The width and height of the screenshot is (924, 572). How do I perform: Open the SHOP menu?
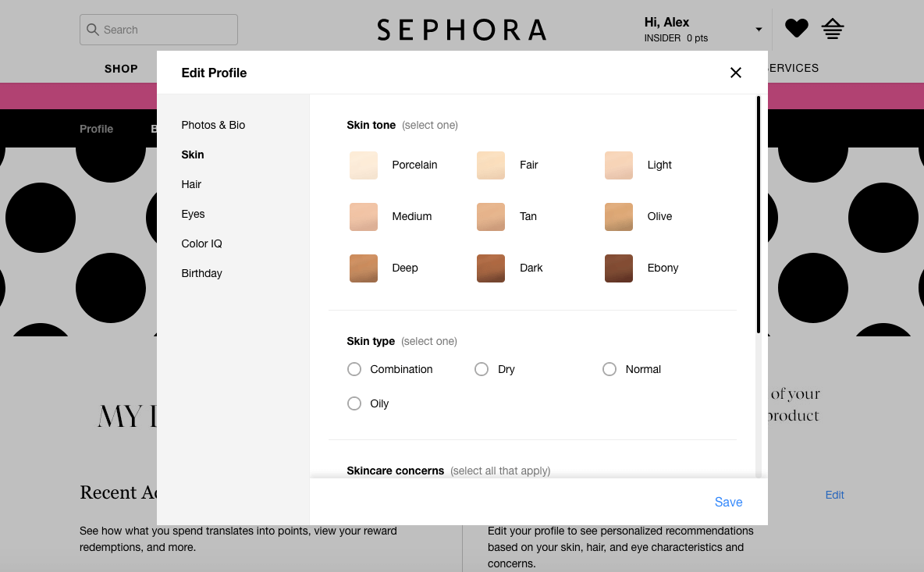(121, 69)
